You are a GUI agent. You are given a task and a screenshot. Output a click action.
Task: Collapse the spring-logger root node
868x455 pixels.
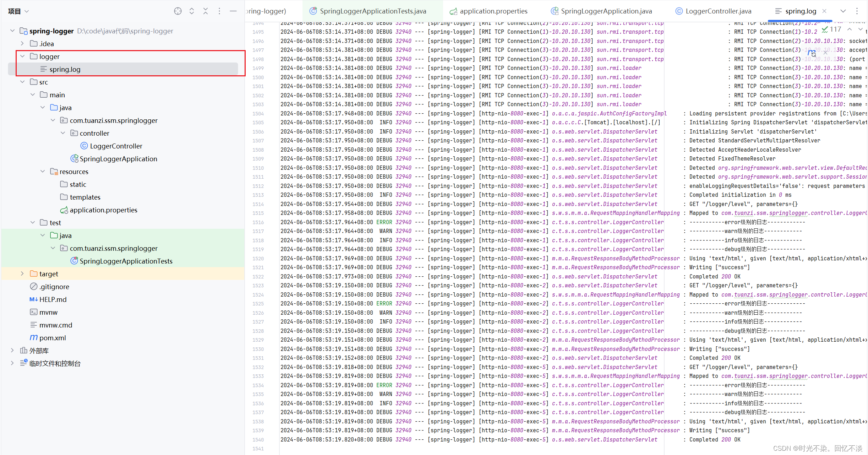(12, 31)
